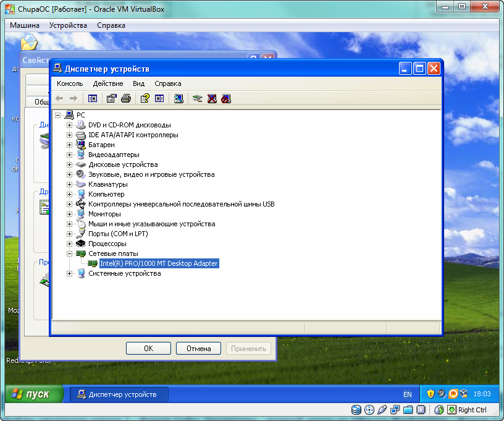Click the EN language indicator on taskbar

(407, 394)
